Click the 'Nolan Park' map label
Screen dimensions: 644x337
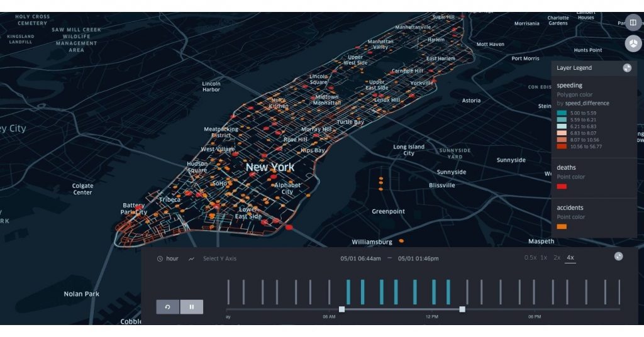click(81, 294)
